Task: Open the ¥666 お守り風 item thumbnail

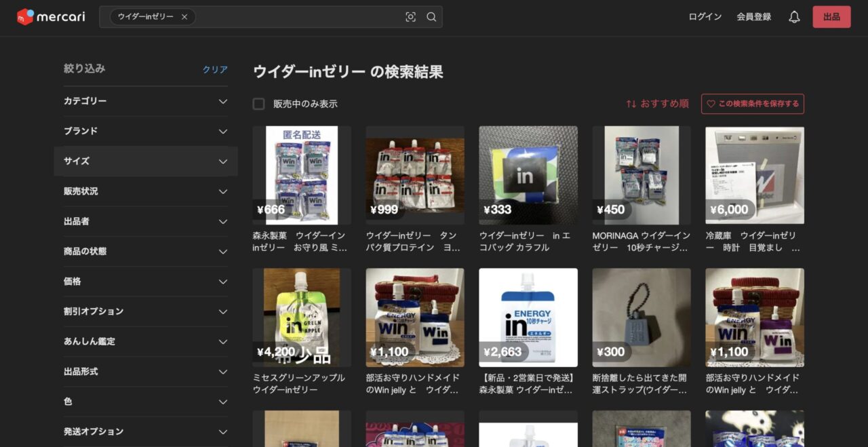Action: click(x=302, y=175)
